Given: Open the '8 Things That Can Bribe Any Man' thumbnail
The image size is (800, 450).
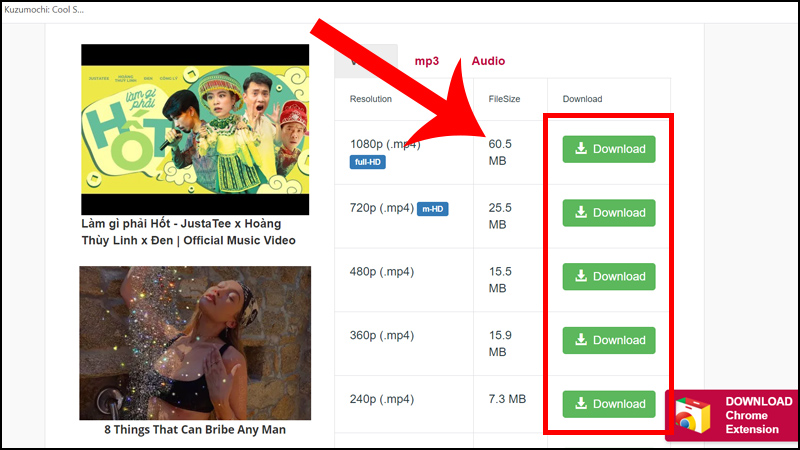Looking at the screenshot, I should (195, 343).
